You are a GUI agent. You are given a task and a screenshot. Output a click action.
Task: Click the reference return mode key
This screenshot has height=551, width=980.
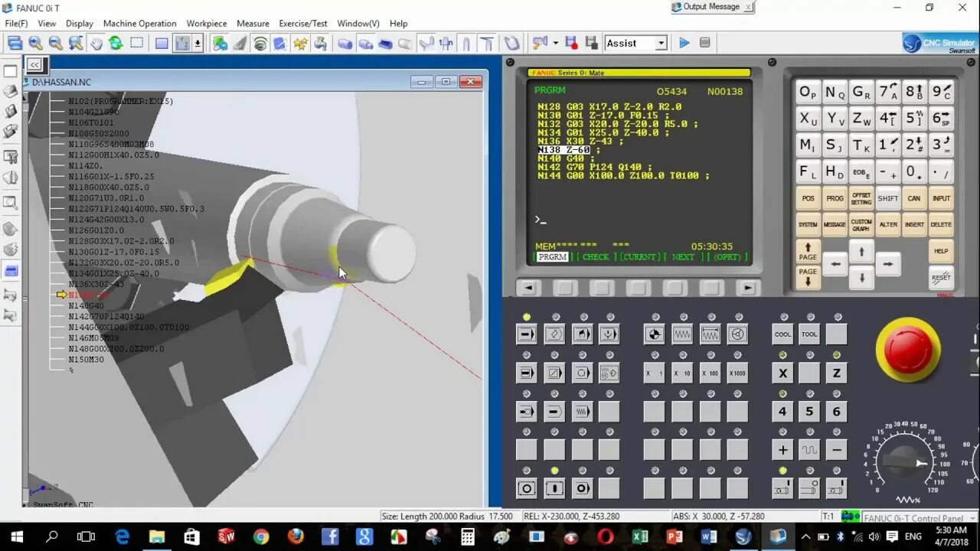pos(655,334)
